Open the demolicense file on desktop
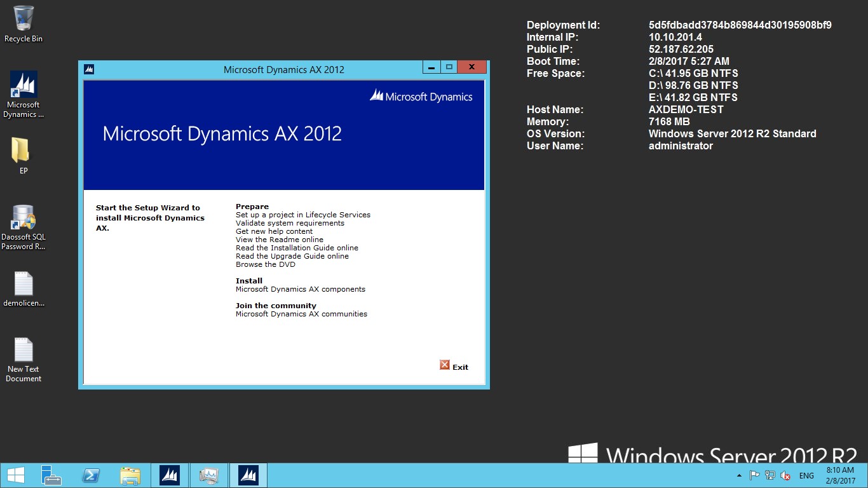868x488 pixels. [x=24, y=284]
